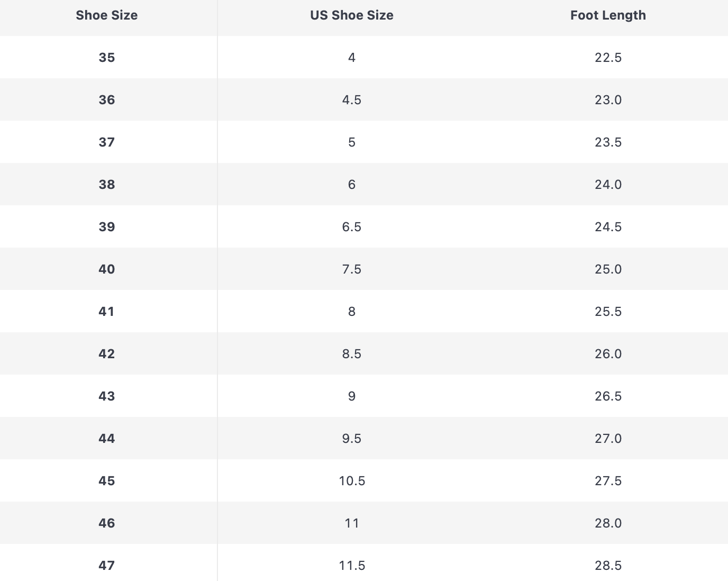Click the foot length 22.5 cell
This screenshot has height=581, width=728.
click(x=608, y=58)
